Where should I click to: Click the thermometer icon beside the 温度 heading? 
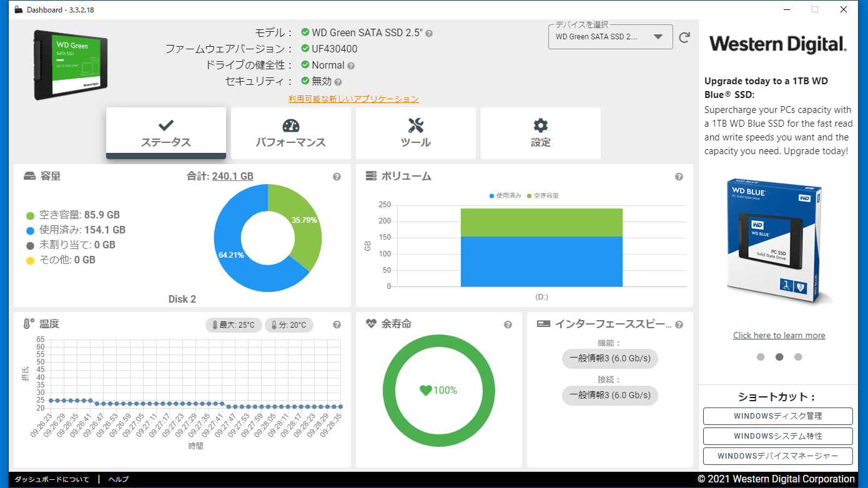29,324
